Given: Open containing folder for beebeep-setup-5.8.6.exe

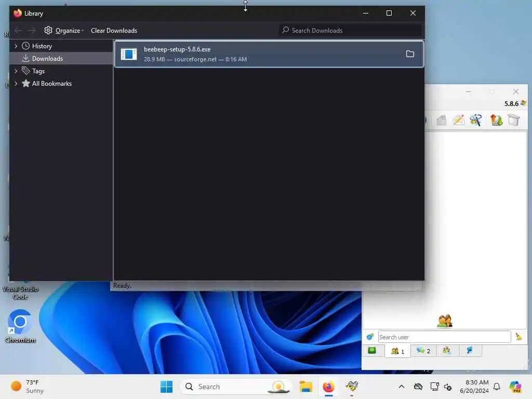Looking at the screenshot, I should pos(410,54).
